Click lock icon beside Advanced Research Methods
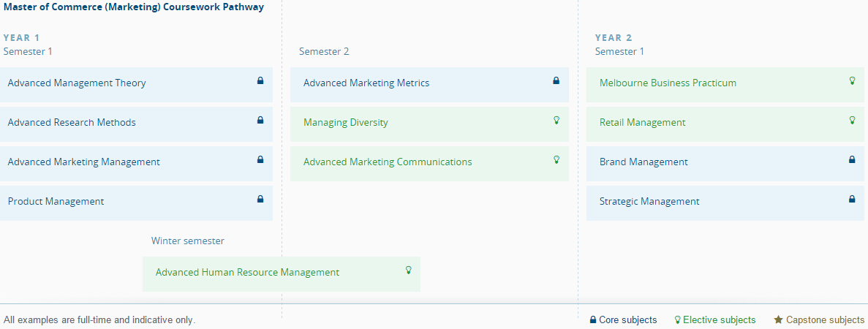The height and width of the screenshot is (329, 868). coord(260,121)
